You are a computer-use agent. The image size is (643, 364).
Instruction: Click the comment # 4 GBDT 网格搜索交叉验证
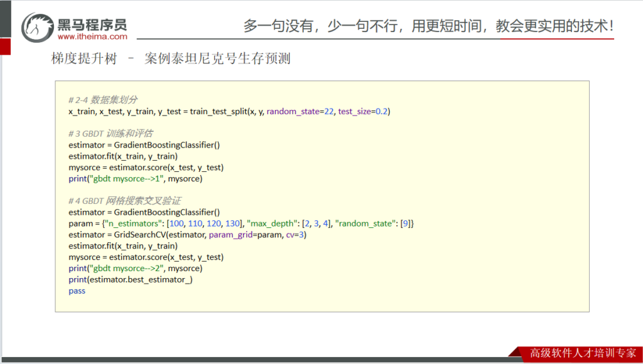coord(124,201)
